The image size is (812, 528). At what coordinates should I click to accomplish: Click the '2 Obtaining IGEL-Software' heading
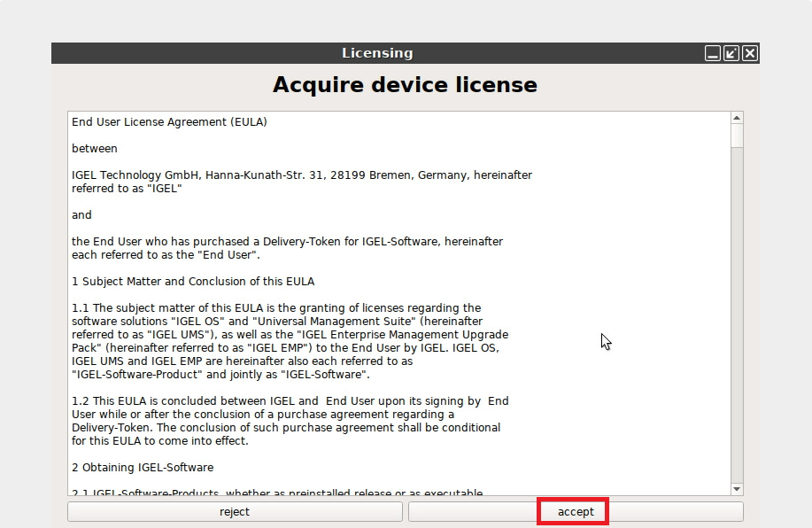[x=143, y=468]
